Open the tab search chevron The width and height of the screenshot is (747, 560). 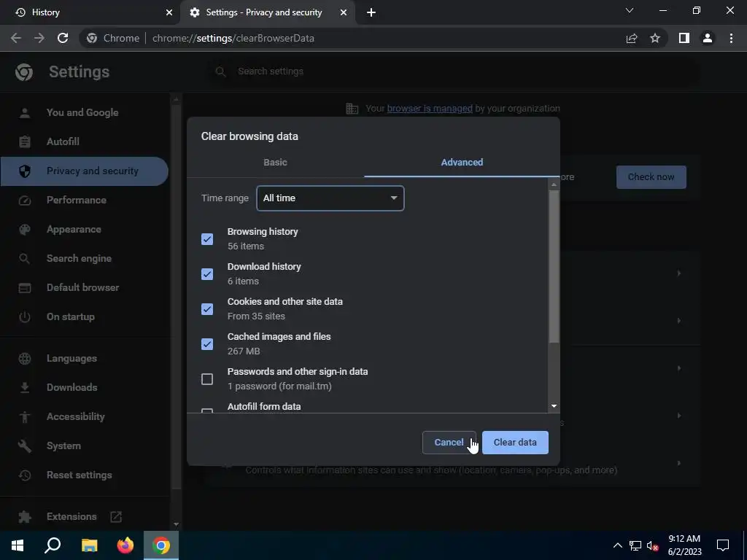click(630, 10)
